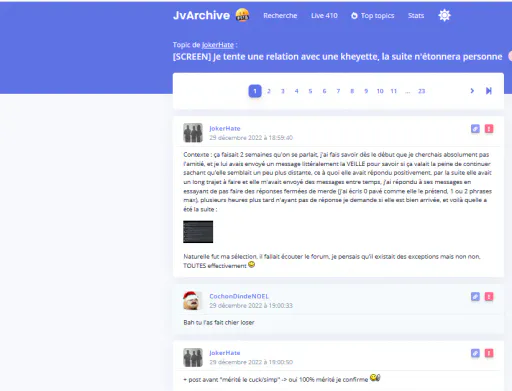
Task: Click the smiley emoji after 'TOUTES effectivement'
Action: tap(251, 265)
